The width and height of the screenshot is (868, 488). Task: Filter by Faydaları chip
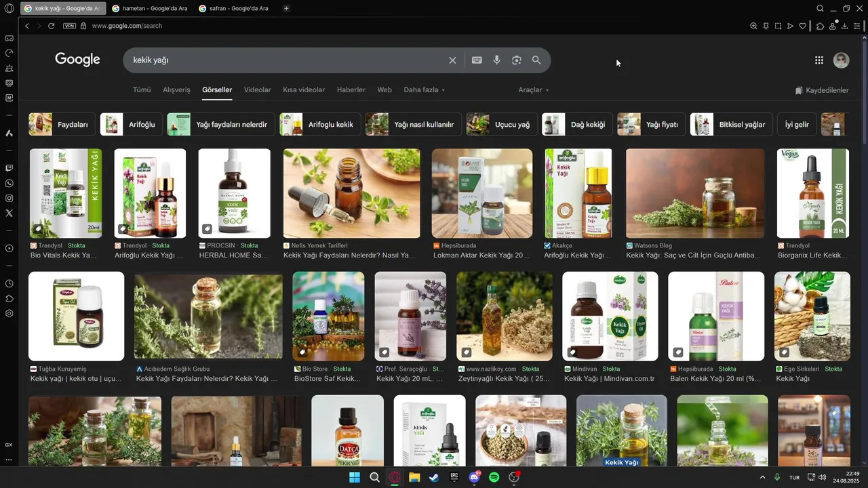click(62, 125)
